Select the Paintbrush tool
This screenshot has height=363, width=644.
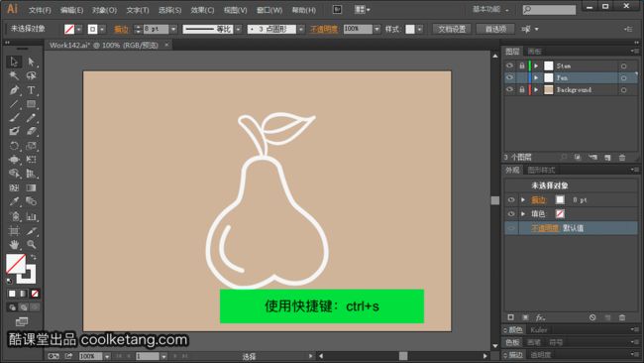click(x=14, y=118)
